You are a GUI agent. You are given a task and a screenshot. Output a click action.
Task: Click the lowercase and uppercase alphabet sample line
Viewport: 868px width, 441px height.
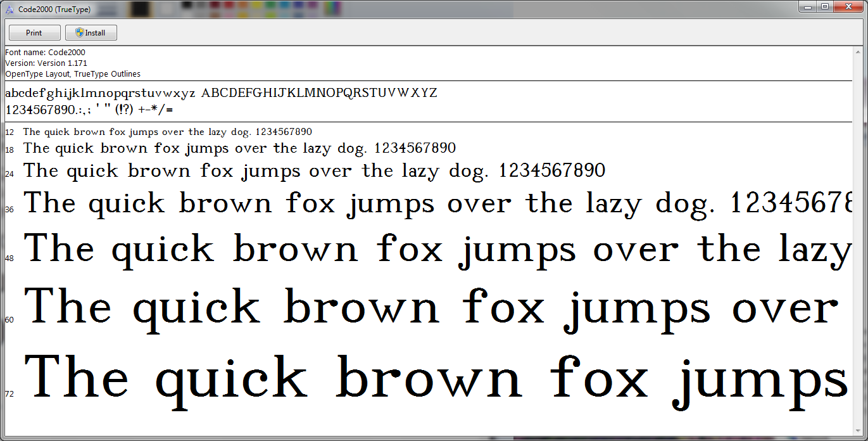(221, 94)
